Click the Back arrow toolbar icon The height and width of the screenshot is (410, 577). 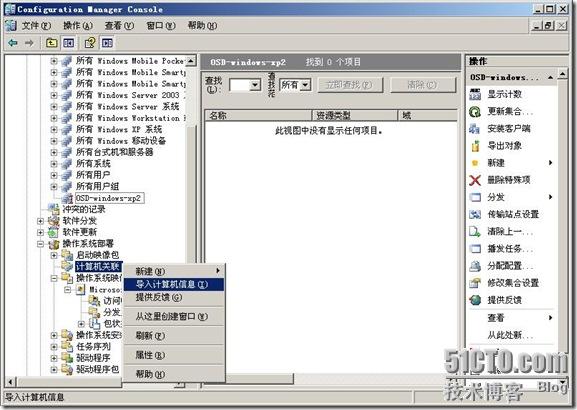13,43
